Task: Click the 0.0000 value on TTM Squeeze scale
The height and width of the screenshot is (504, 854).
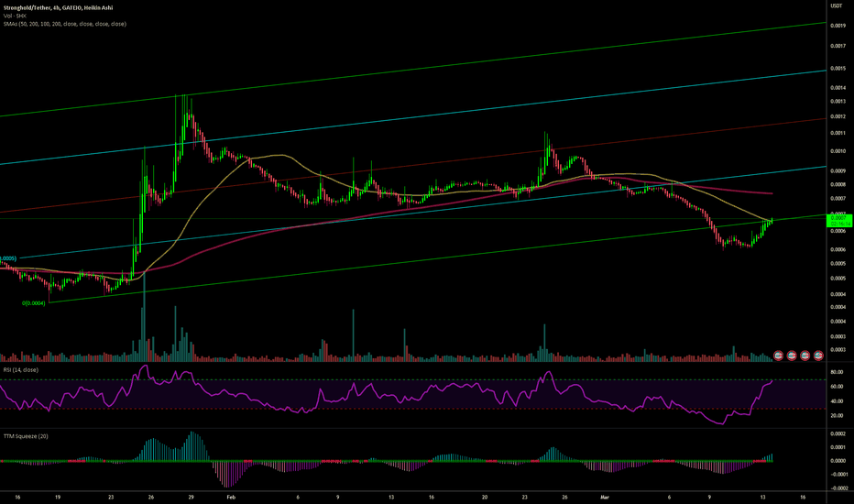Action: pyautogui.click(x=838, y=460)
